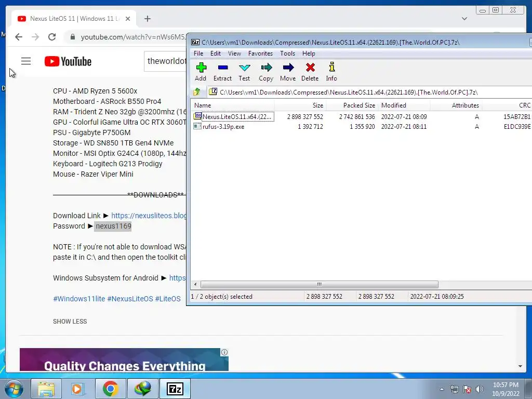Click the Quality Changes Everything ad banner
The height and width of the screenshot is (399, 532).
[124, 360]
